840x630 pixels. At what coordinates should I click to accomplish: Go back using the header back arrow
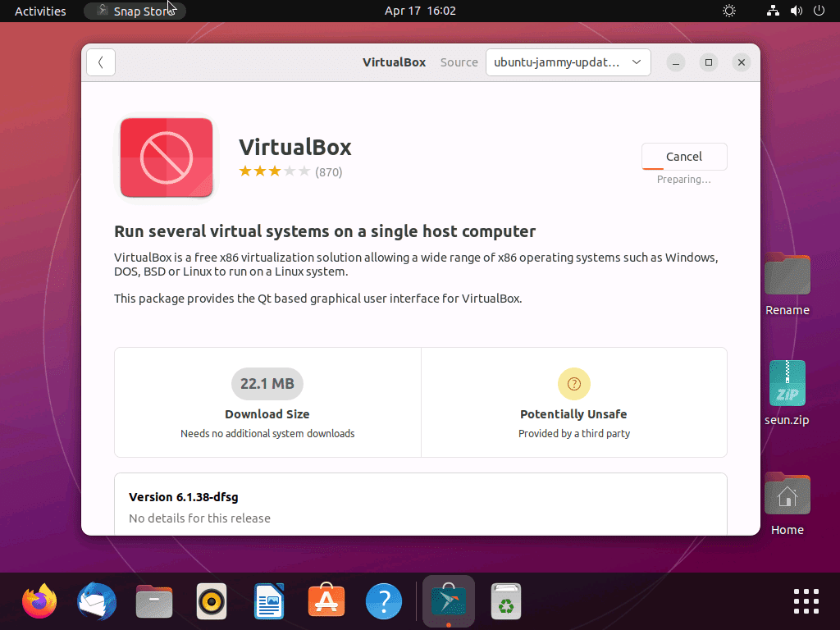click(x=101, y=62)
